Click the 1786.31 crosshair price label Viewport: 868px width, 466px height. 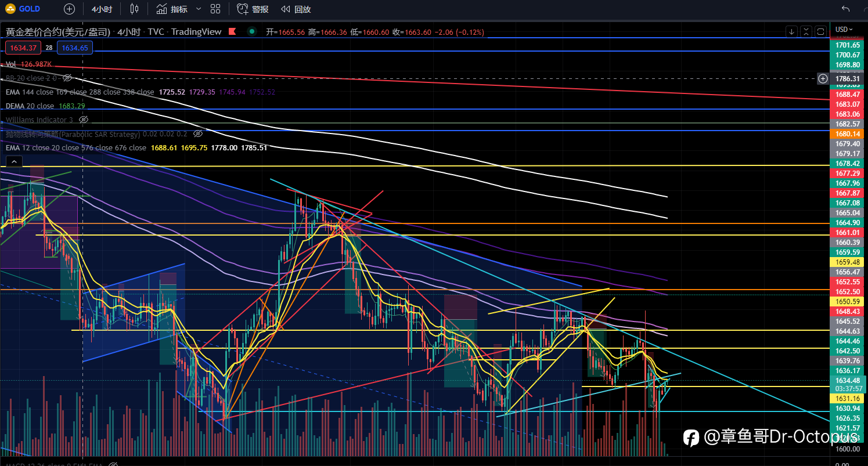(848, 78)
